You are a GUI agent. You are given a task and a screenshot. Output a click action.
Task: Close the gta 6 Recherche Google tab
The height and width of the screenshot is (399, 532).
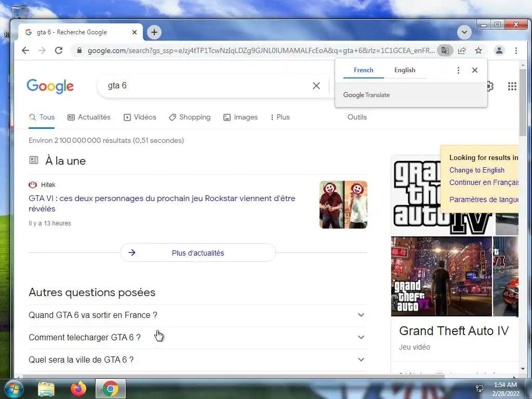(135, 32)
